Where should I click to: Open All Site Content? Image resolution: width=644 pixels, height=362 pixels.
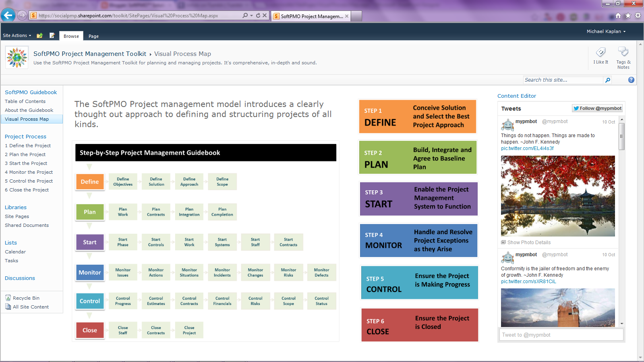[27, 307]
